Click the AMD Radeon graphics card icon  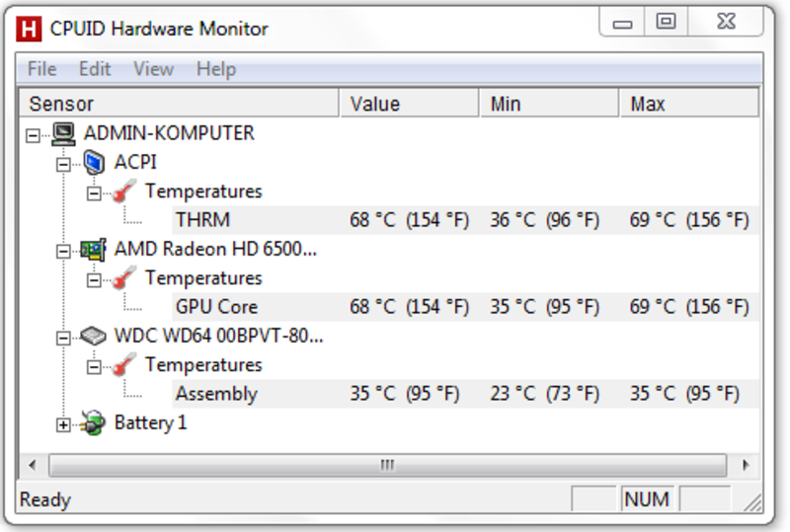pyautogui.click(x=94, y=250)
